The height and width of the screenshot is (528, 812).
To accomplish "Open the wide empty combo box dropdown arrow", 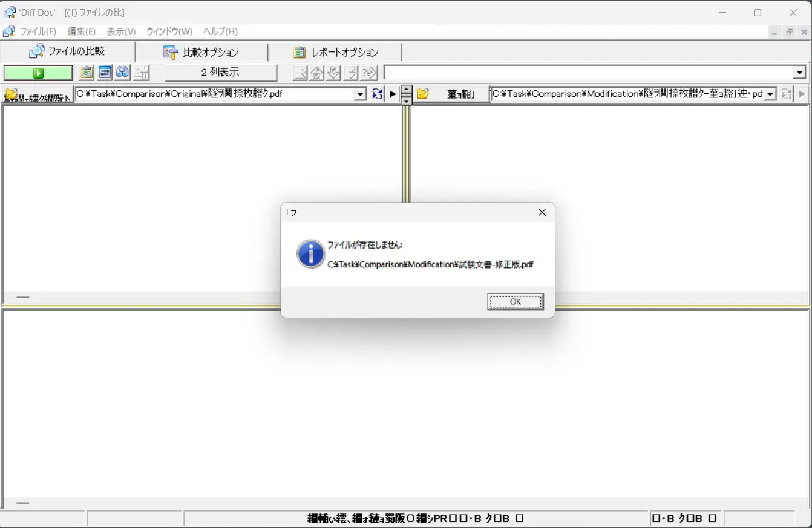I will pos(800,73).
